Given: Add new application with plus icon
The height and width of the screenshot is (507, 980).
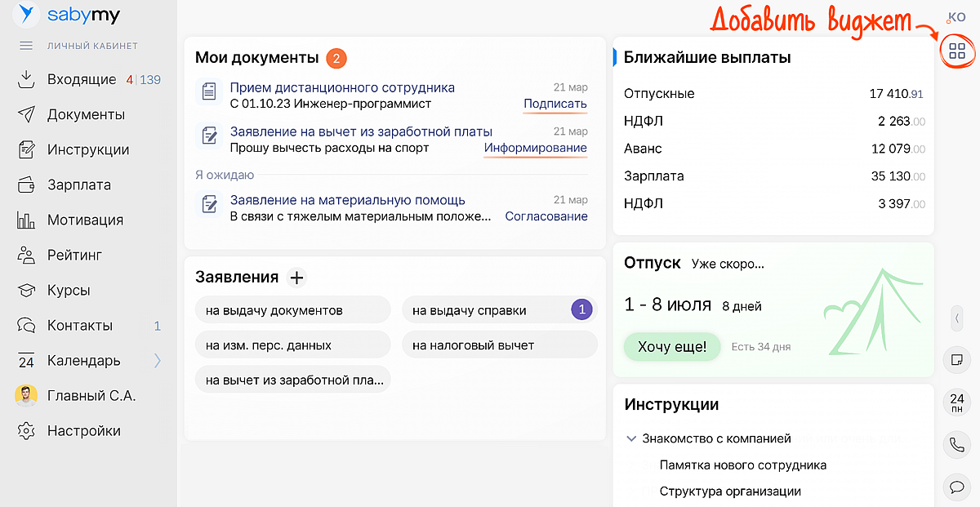Looking at the screenshot, I should pyautogui.click(x=297, y=278).
